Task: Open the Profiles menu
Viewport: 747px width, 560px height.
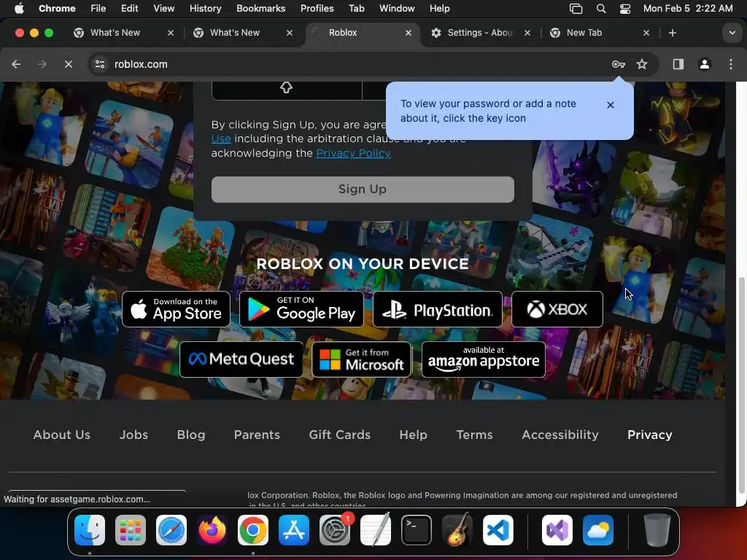Action: click(x=317, y=8)
